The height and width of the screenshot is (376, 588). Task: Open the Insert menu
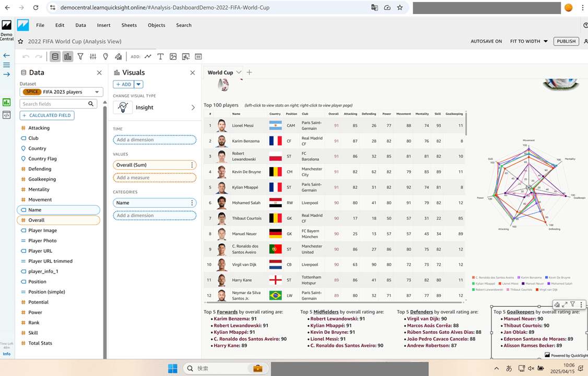[x=103, y=25]
